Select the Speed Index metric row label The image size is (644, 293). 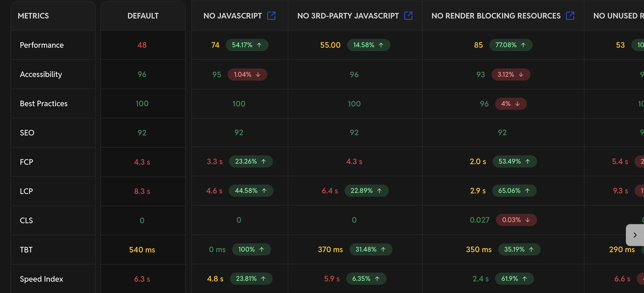click(41, 279)
